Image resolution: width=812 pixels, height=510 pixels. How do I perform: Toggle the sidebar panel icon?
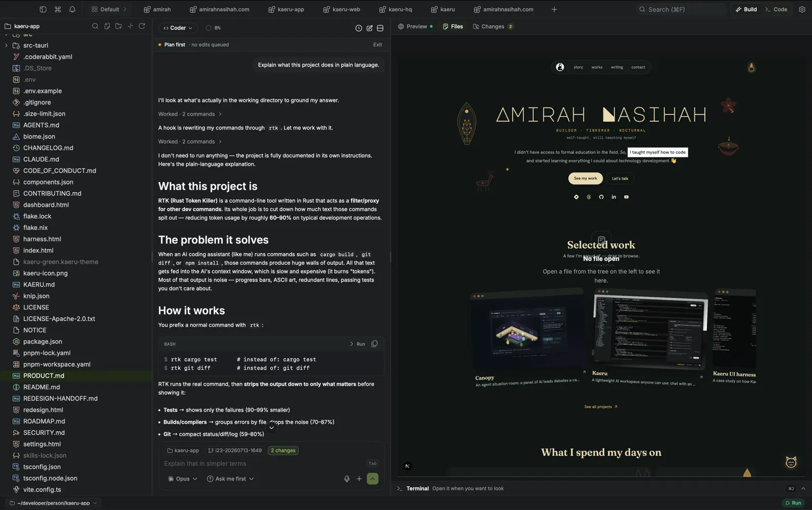[x=43, y=9]
